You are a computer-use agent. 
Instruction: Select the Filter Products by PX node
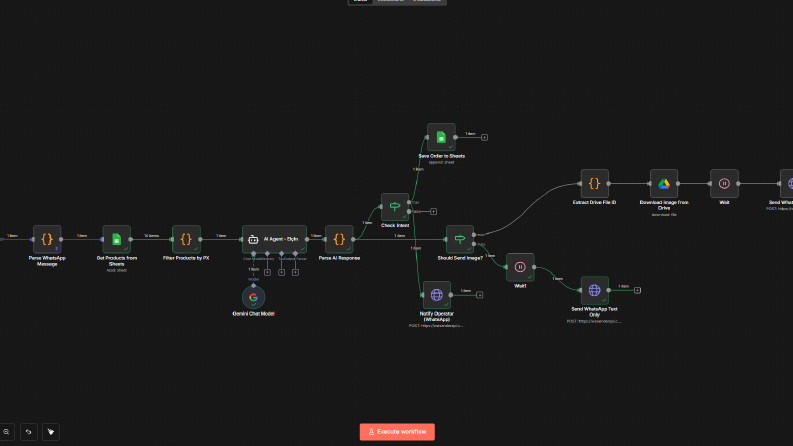(186, 239)
